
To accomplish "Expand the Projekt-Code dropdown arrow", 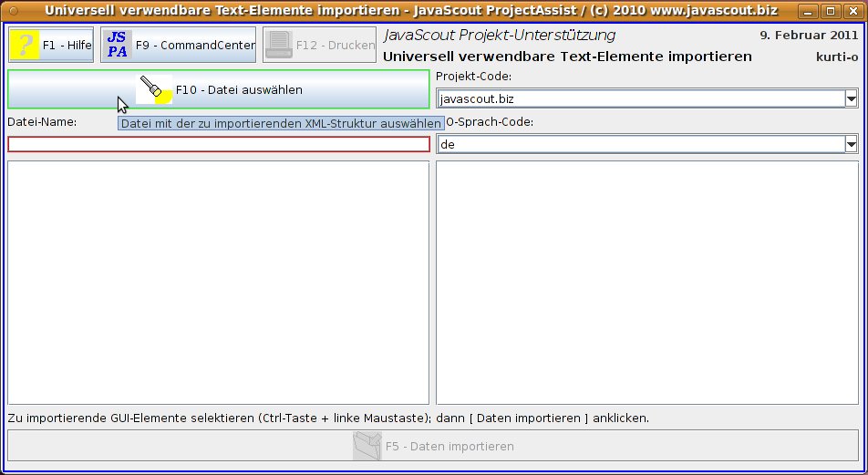I will pos(851,98).
